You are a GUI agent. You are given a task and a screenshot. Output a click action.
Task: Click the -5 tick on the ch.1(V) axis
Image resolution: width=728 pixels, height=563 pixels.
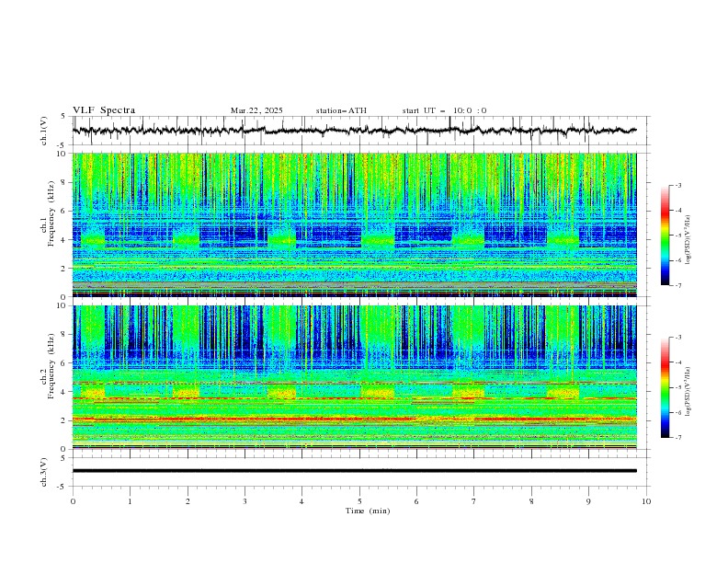[63, 145]
